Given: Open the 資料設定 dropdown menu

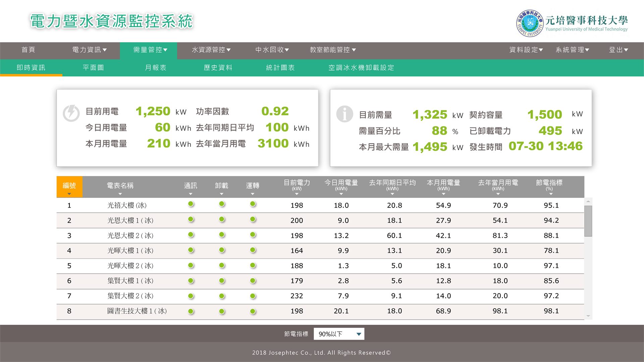Looking at the screenshot, I should pos(526,50).
